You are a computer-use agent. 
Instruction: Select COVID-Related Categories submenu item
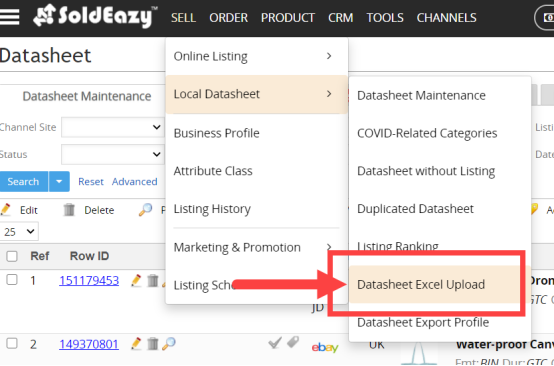pos(440,133)
